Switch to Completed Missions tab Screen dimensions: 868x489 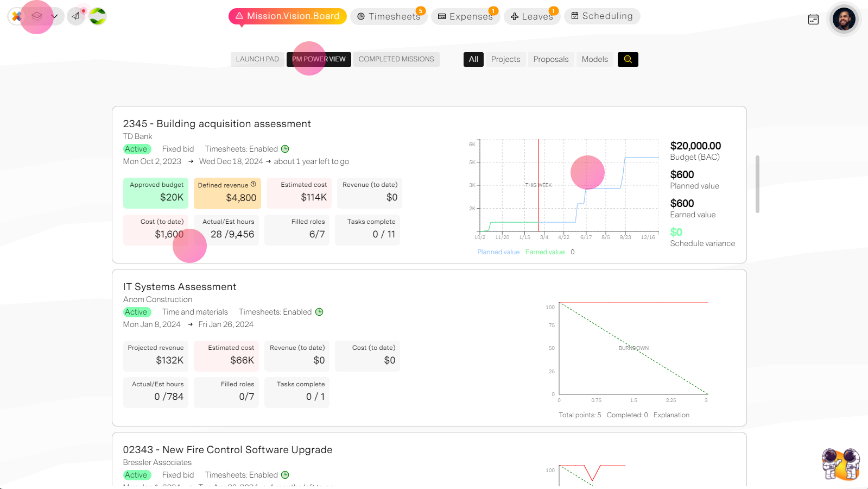tap(396, 59)
